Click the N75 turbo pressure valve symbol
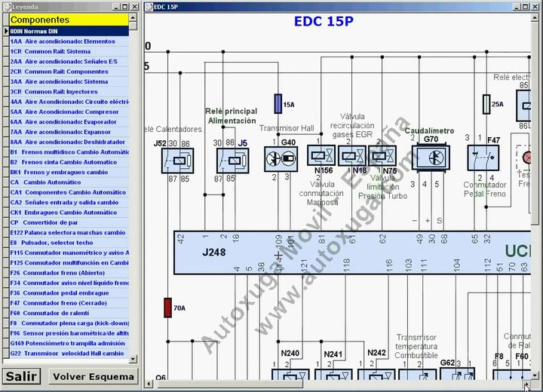Viewport: 543px width, 392px height. coord(382,156)
